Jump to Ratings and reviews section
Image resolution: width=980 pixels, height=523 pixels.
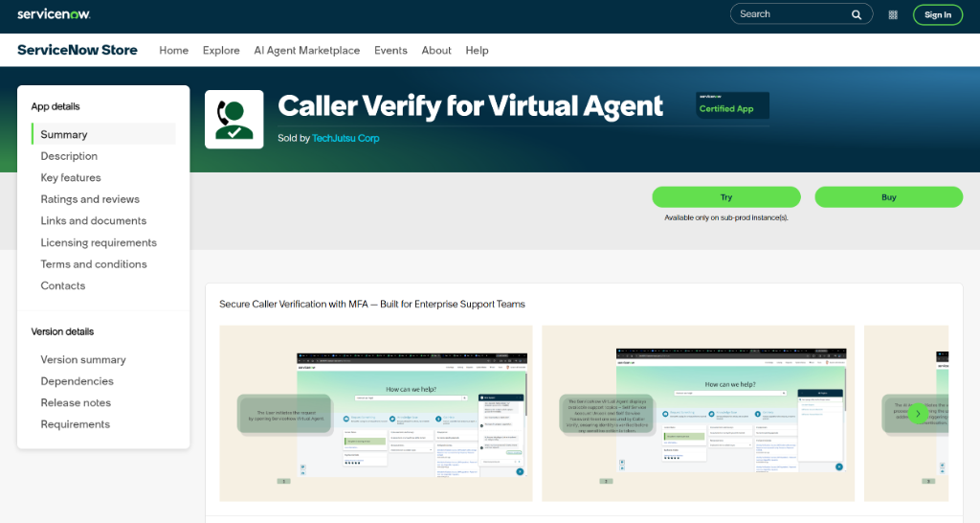(x=90, y=199)
